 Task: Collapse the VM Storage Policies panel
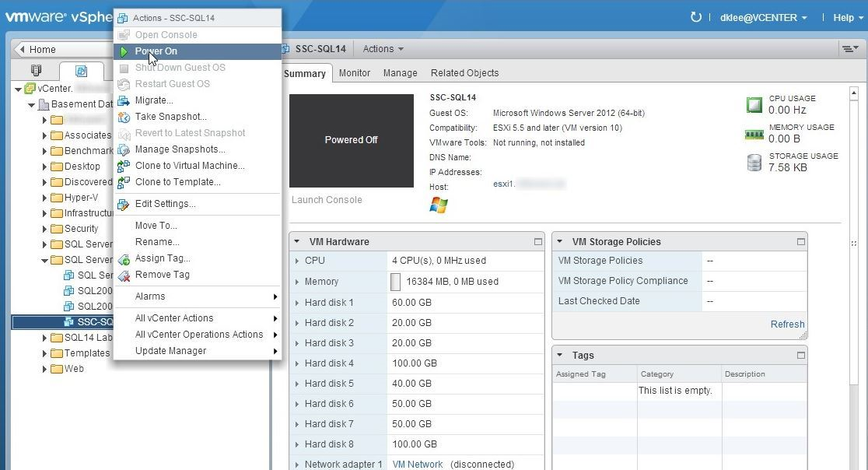point(560,242)
